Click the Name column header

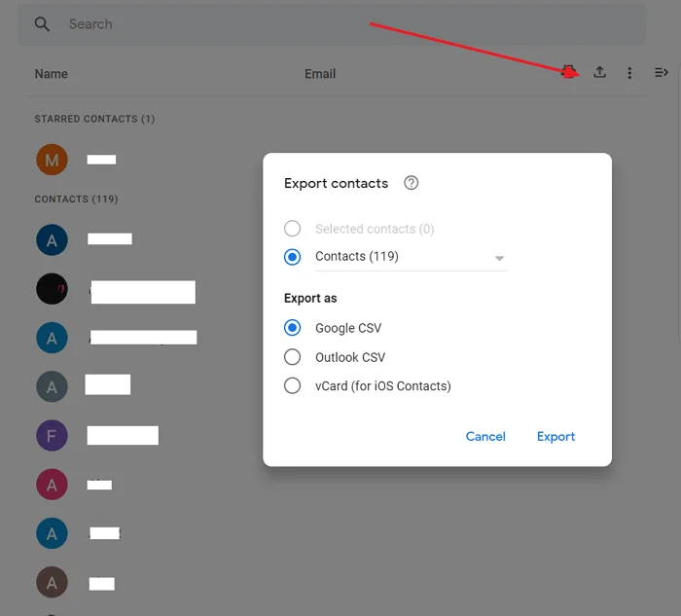[x=51, y=74]
